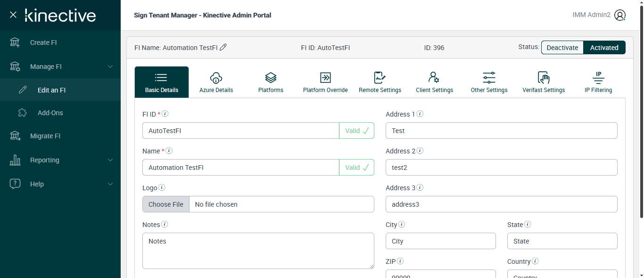Collapse the Manage FI menu chevron
Image resolution: width=644 pixels, height=278 pixels.
pyautogui.click(x=110, y=67)
